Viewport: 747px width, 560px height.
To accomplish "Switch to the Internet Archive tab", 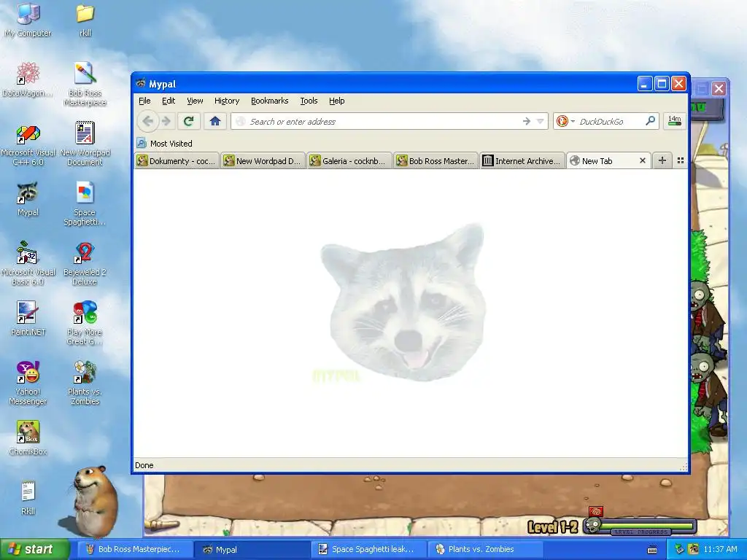I will [x=522, y=161].
